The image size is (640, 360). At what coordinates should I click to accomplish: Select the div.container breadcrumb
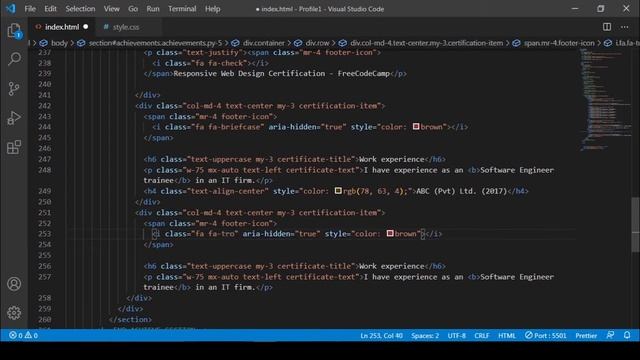(x=264, y=43)
